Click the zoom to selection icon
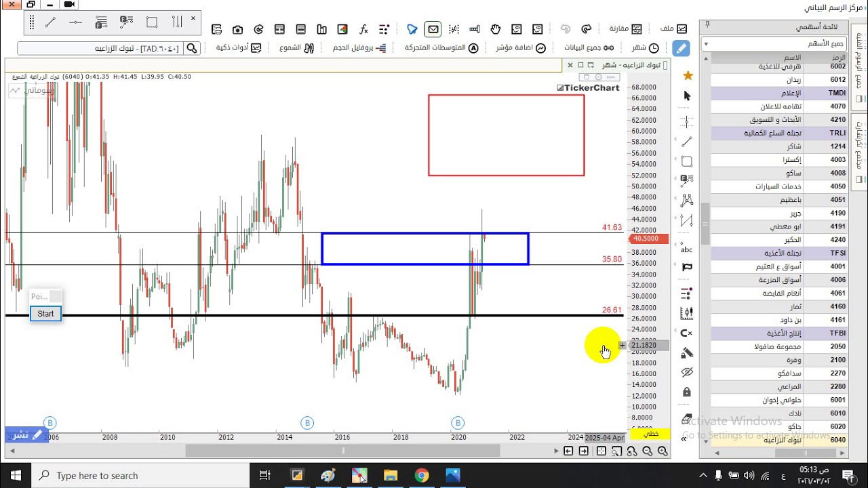 click(616, 451)
